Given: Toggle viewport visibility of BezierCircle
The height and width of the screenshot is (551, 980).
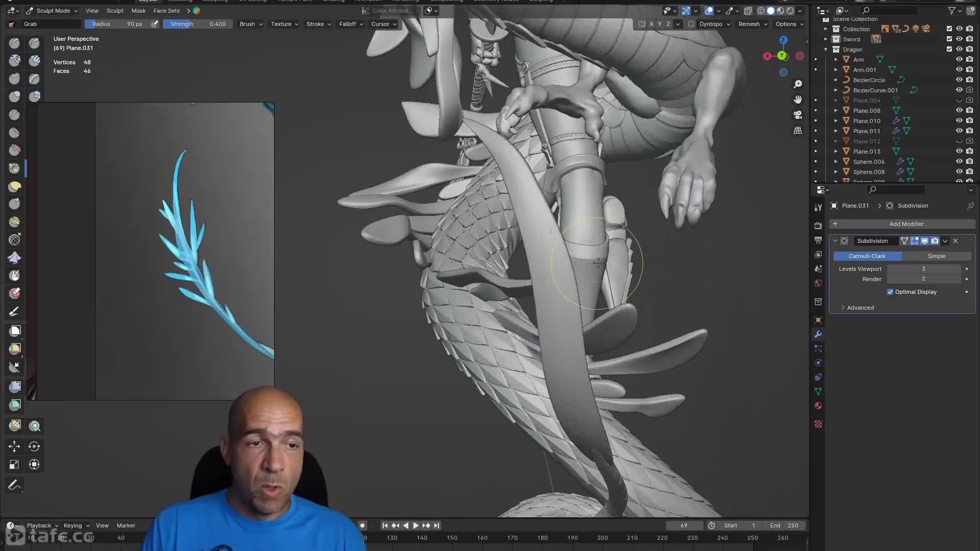Looking at the screenshot, I should [x=959, y=80].
